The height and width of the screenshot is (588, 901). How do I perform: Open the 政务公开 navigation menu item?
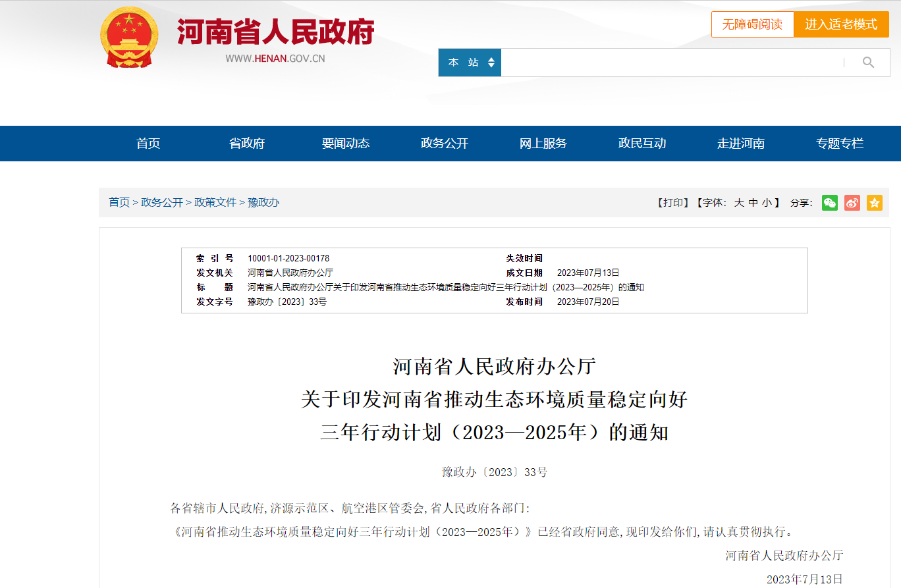click(x=445, y=144)
